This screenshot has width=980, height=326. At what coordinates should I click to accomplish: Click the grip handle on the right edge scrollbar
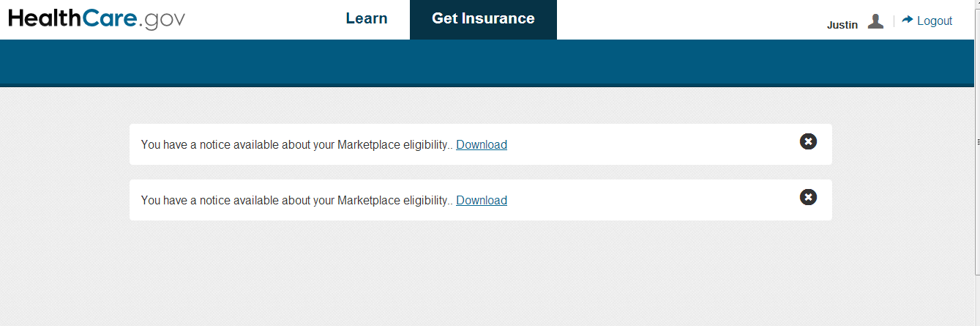(977, 141)
